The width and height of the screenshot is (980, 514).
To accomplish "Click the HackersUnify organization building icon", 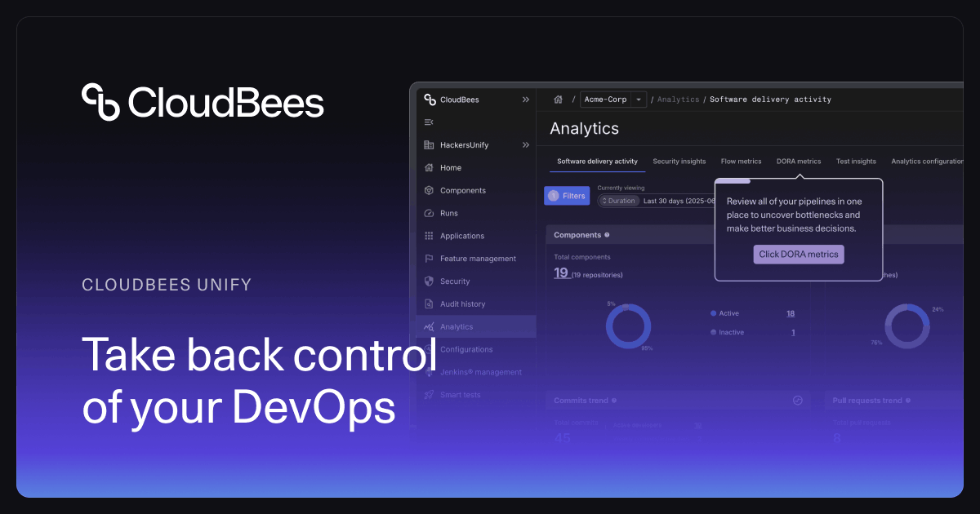I will (x=430, y=145).
